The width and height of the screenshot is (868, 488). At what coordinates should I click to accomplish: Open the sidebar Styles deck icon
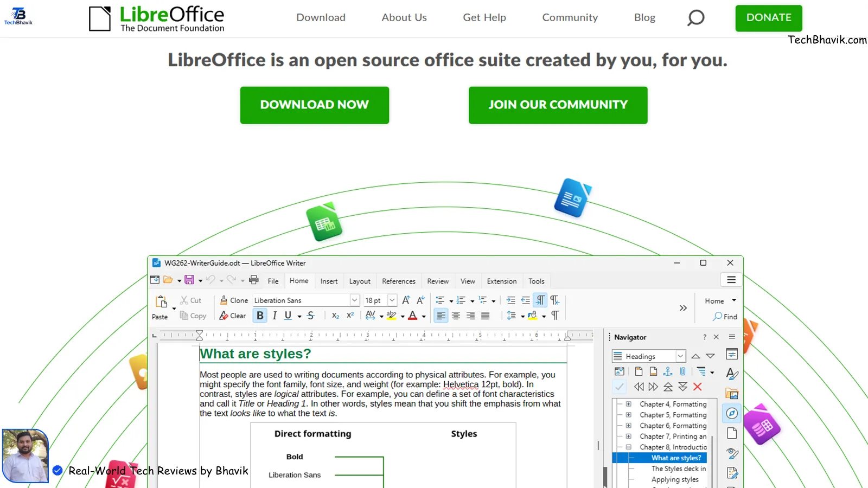point(732,374)
